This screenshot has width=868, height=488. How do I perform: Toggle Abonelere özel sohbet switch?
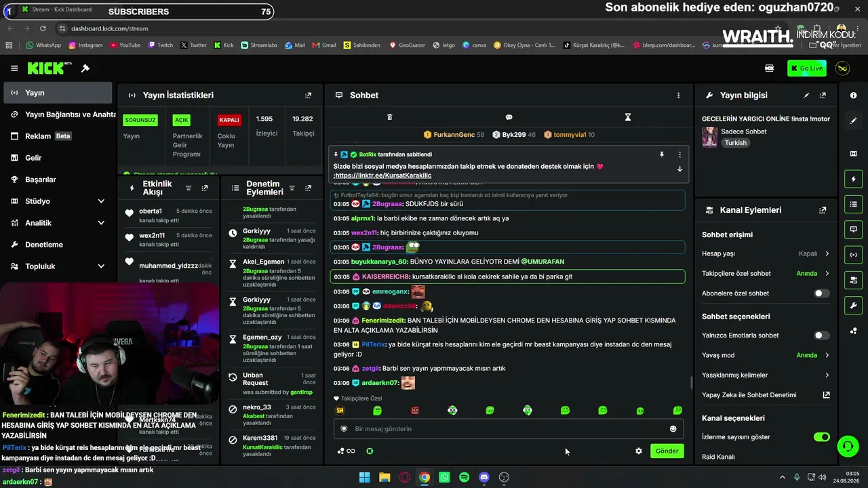821,293
